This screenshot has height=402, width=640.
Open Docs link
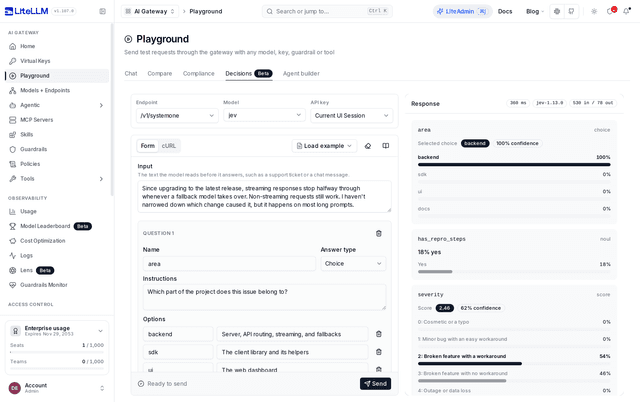505,11
